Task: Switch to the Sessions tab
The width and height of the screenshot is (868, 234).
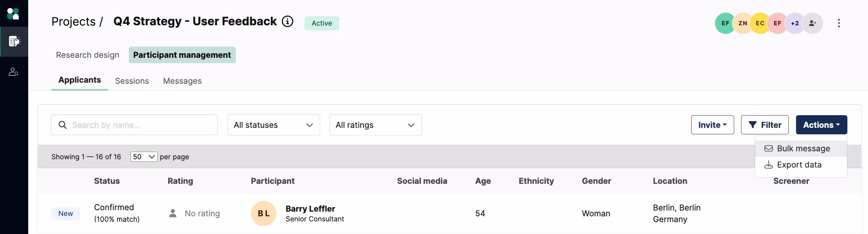Action: (x=132, y=81)
